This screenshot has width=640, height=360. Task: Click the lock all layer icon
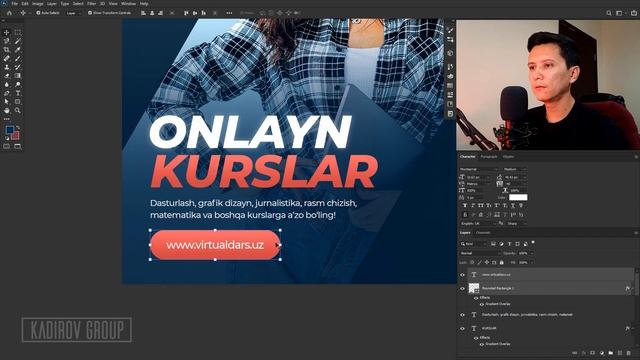click(x=502, y=262)
